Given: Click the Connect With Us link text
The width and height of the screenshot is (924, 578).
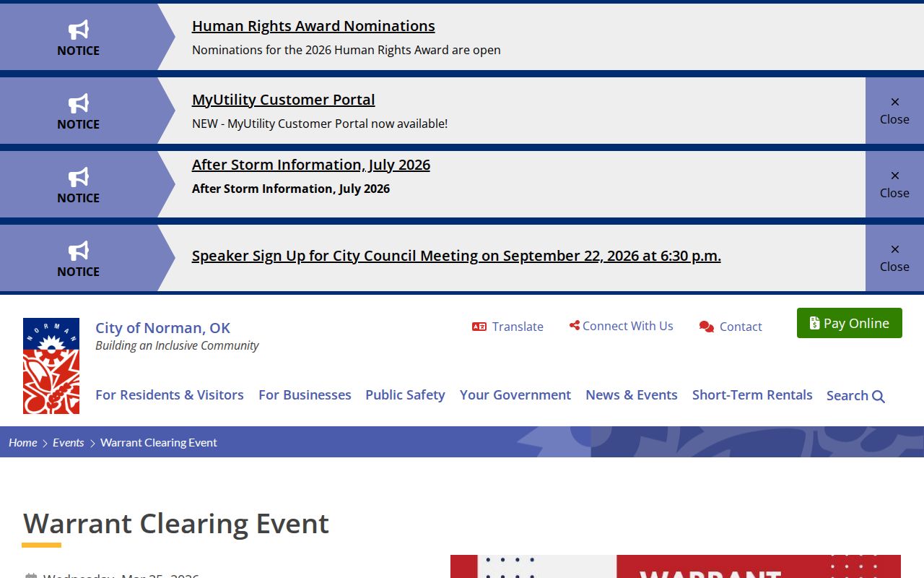Looking at the screenshot, I should click(x=628, y=326).
